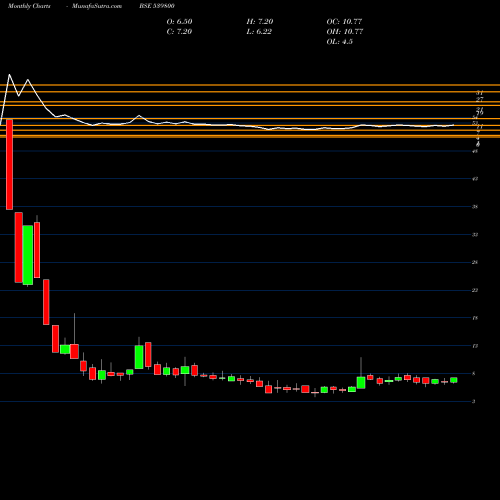Image resolution: width=500 pixels, height=500 pixels.
Task: Click the 38 price axis label
Action: tap(475, 207)
